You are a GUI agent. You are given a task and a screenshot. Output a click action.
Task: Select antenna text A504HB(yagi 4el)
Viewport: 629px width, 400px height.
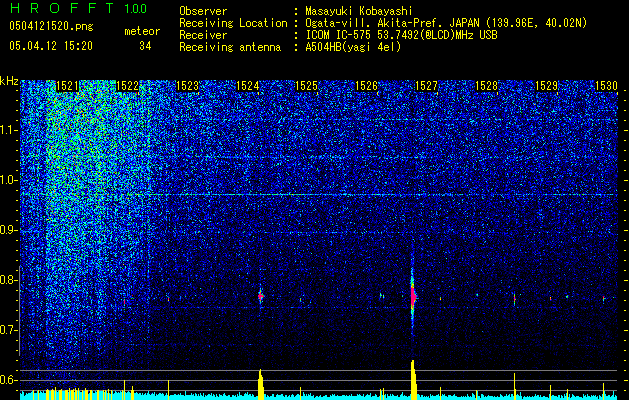pos(353,47)
